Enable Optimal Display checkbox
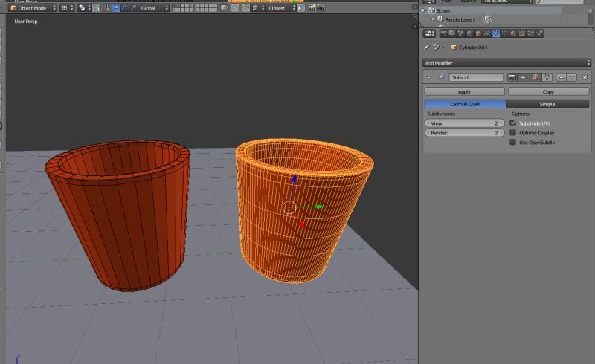 click(x=513, y=133)
